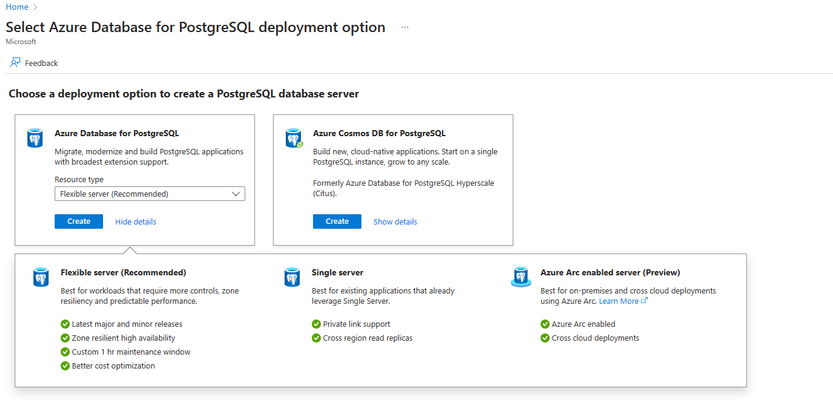Click the Azure Cosmos DB for PostgreSQL title

(379, 133)
